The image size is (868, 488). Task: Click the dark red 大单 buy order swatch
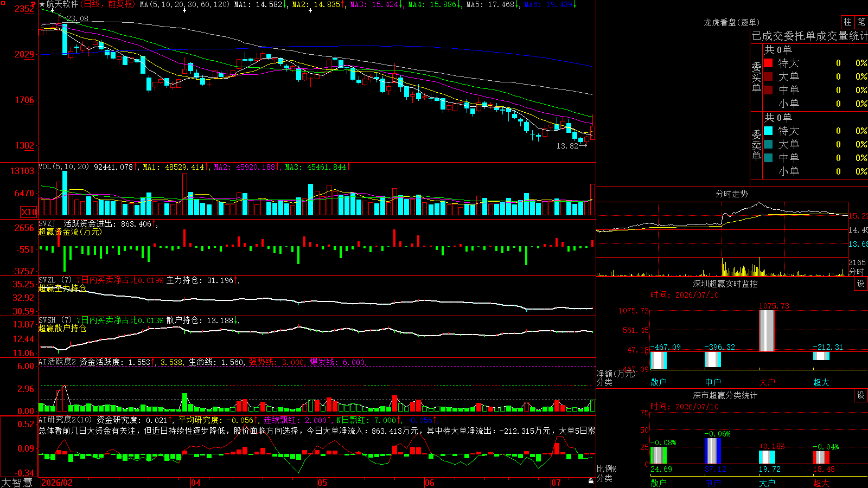click(x=768, y=76)
